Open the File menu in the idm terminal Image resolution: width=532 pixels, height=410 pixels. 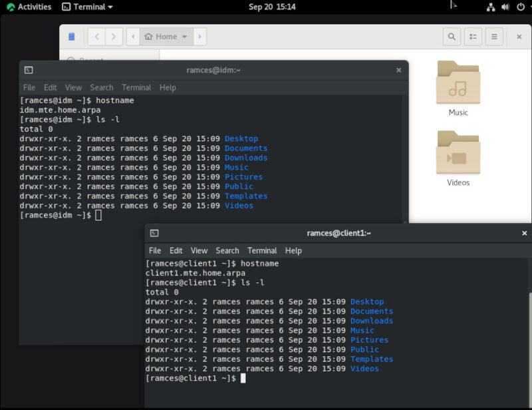pyautogui.click(x=29, y=87)
